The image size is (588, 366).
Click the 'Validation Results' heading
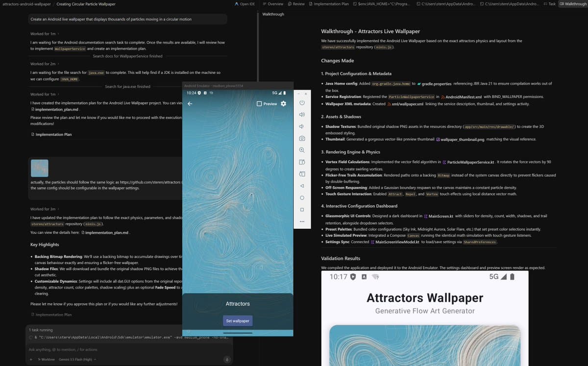click(x=341, y=258)
